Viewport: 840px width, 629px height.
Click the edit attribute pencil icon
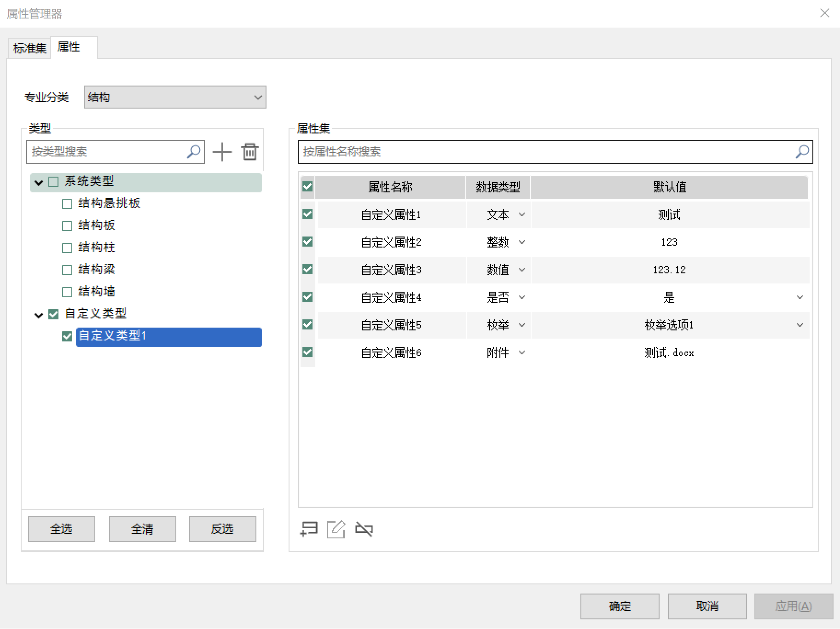point(336,529)
